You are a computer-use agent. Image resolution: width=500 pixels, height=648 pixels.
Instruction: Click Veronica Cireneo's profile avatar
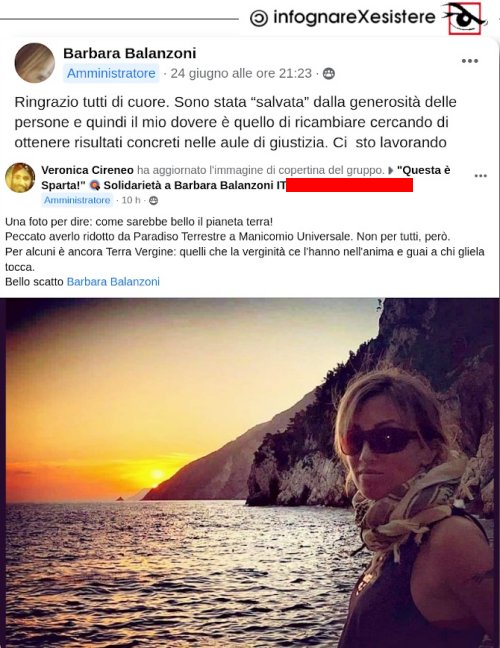20,178
